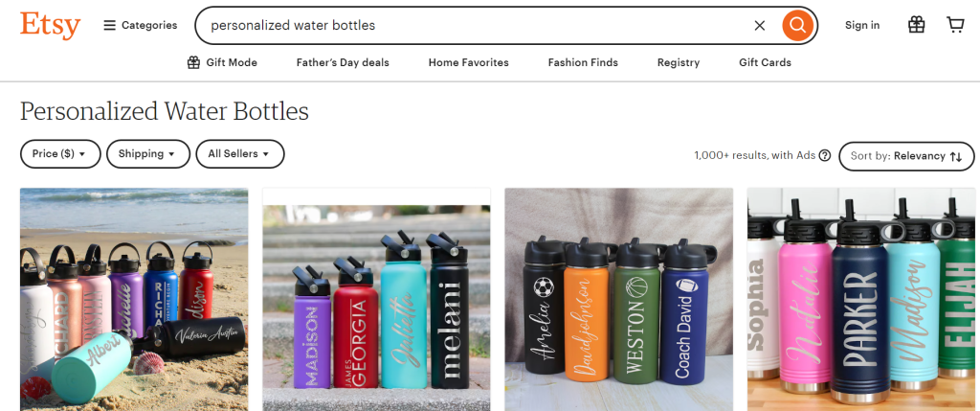Click the Sign in button
This screenshot has width=980, height=411.
click(862, 25)
